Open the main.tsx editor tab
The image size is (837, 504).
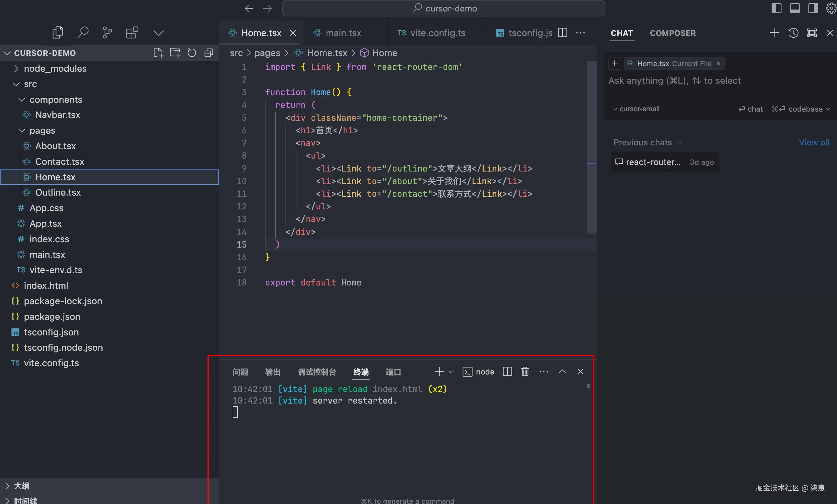343,33
